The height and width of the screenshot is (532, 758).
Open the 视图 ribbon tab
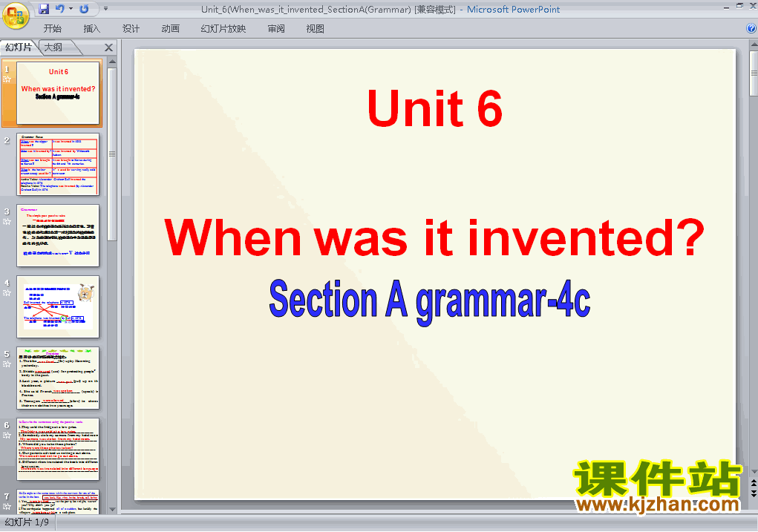pyautogui.click(x=316, y=28)
